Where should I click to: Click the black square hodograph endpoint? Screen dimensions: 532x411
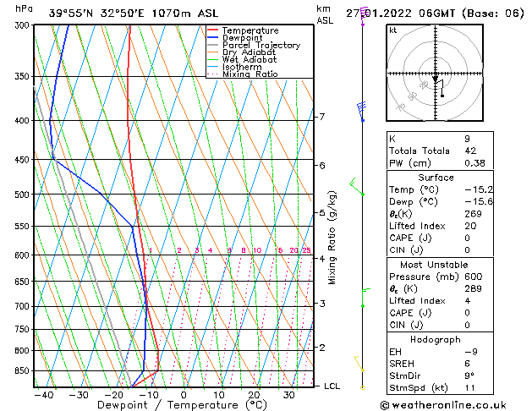pyautogui.click(x=442, y=96)
